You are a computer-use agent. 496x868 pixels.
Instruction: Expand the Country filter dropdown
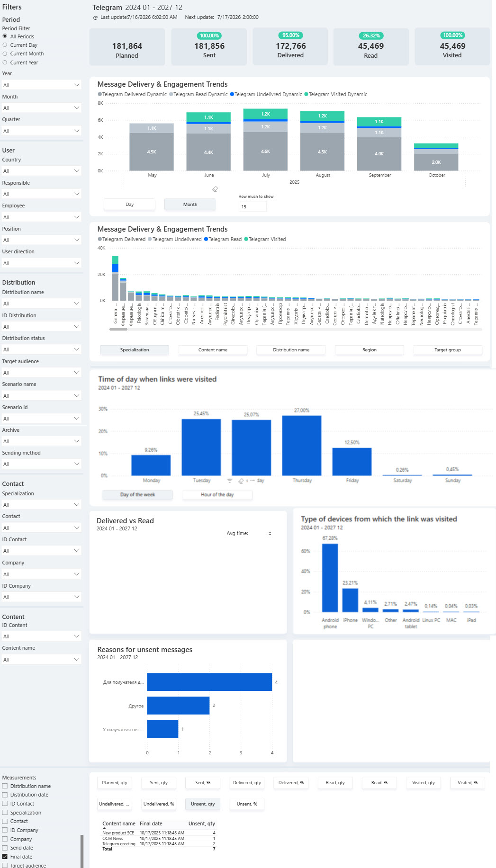(41, 171)
